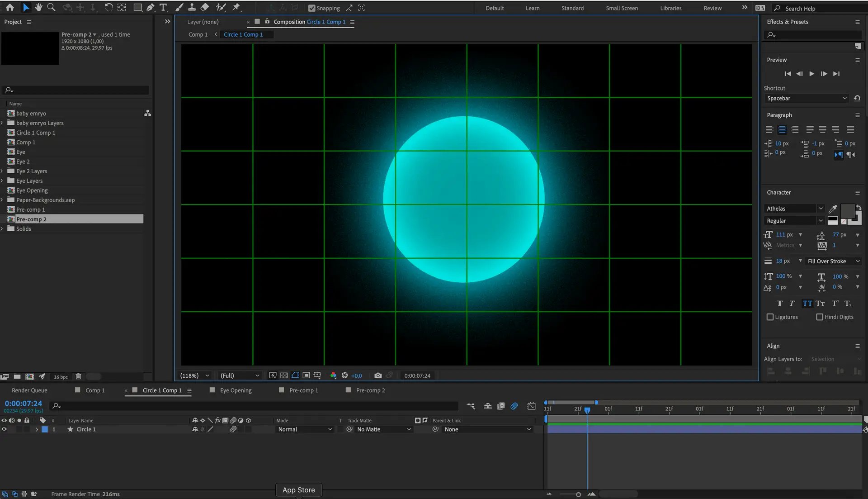Select the Type tool
The image size is (868, 499).
[x=163, y=7]
